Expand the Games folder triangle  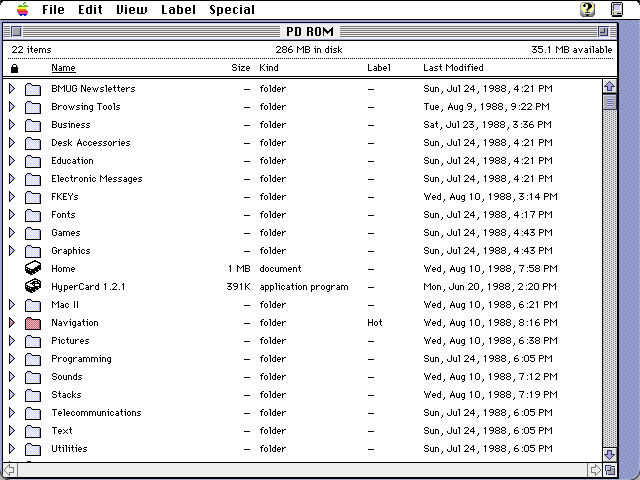click(12, 232)
